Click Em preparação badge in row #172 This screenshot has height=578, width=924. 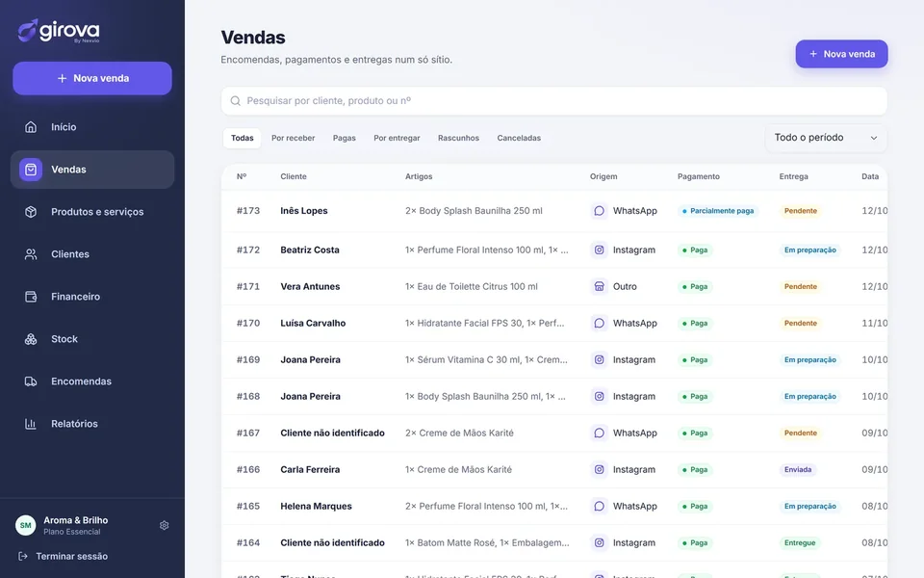point(809,250)
